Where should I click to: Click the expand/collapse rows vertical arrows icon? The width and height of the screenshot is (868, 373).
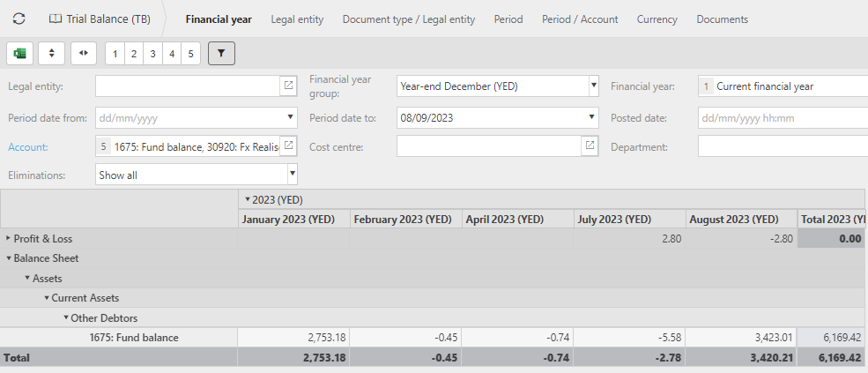pos(51,54)
